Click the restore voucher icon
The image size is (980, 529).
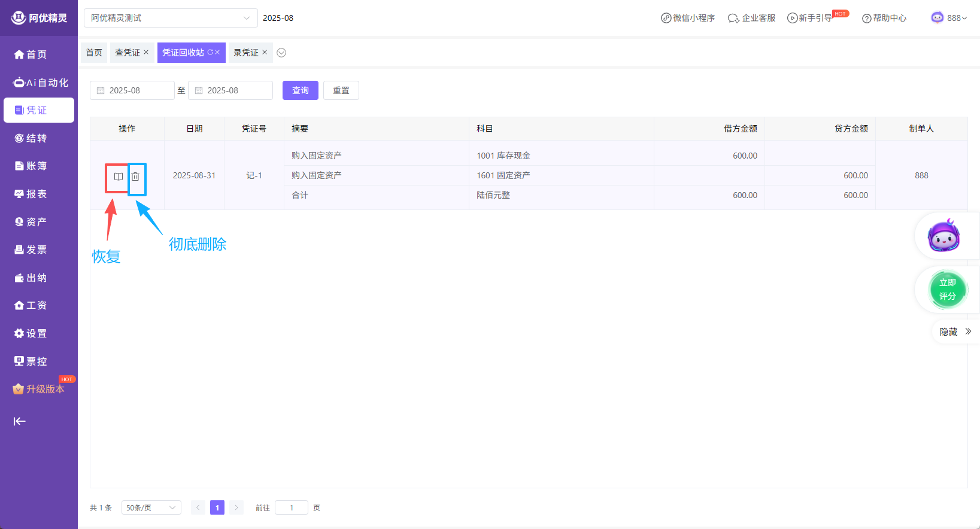pyautogui.click(x=118, y=177)
